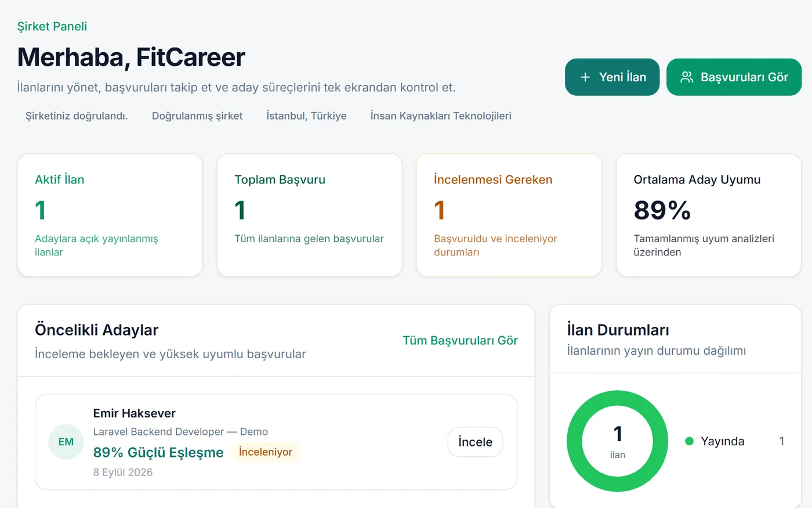Open the Aktif İlan card title
The height and width of the screenshot is (508, 812).
point(60,180)
